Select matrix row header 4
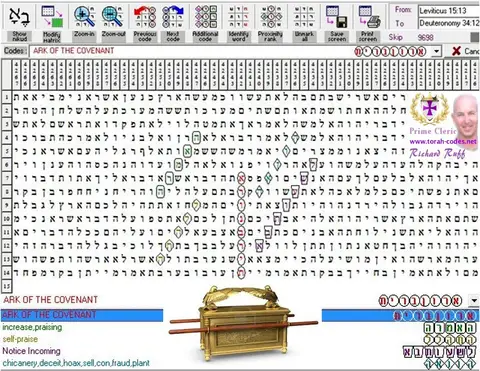Viewport: 480px width, 371px height. [7, 137]
